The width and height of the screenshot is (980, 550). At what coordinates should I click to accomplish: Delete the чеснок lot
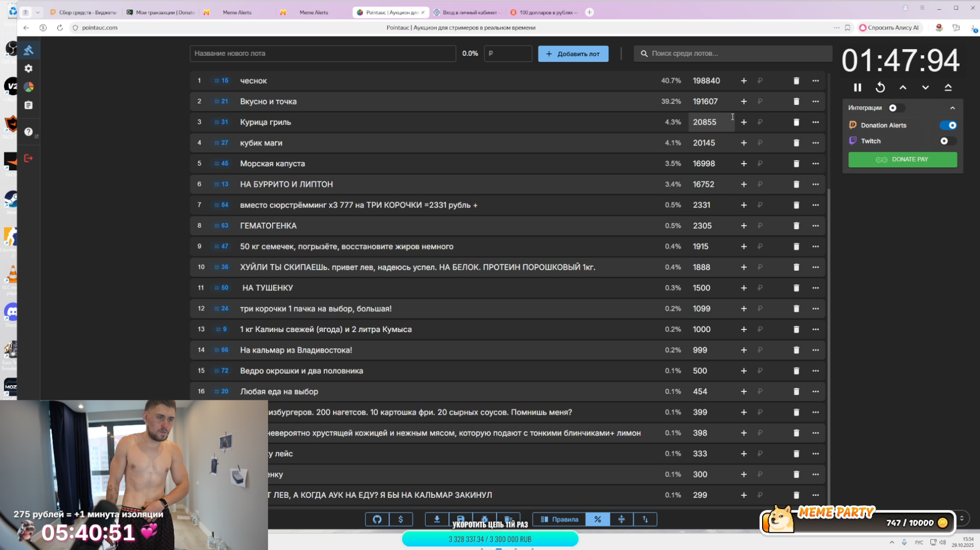796,81
